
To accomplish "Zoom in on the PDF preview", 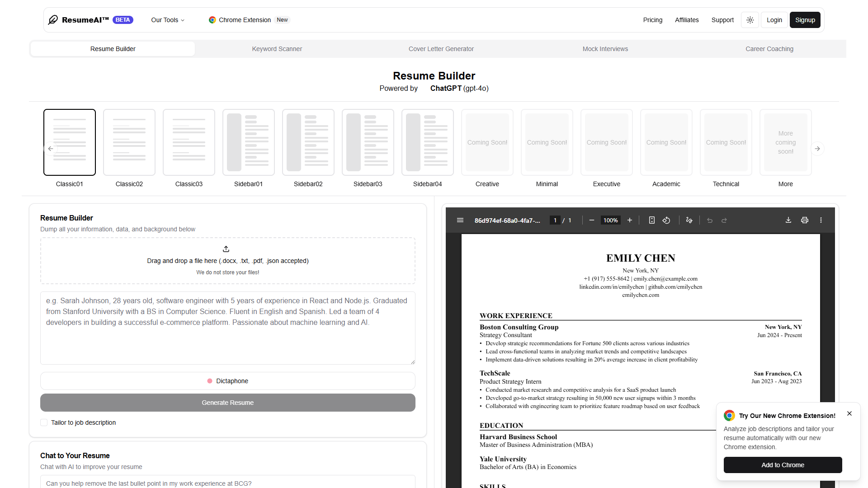I will point(630,220).
